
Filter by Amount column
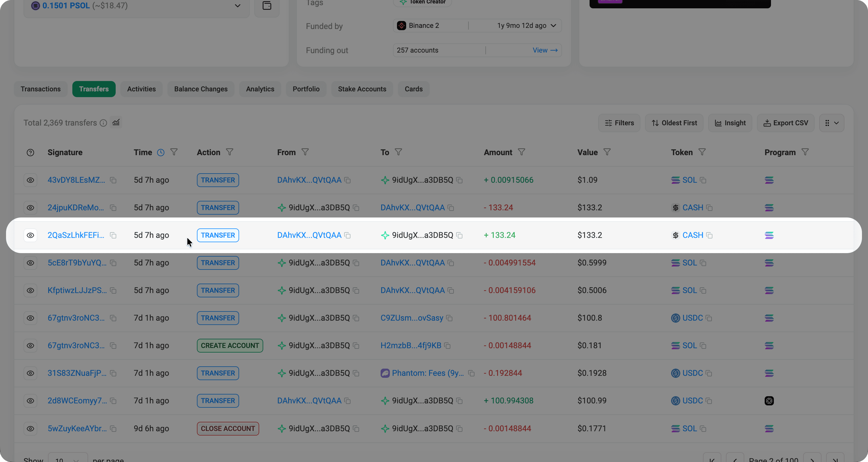(521, 152)
